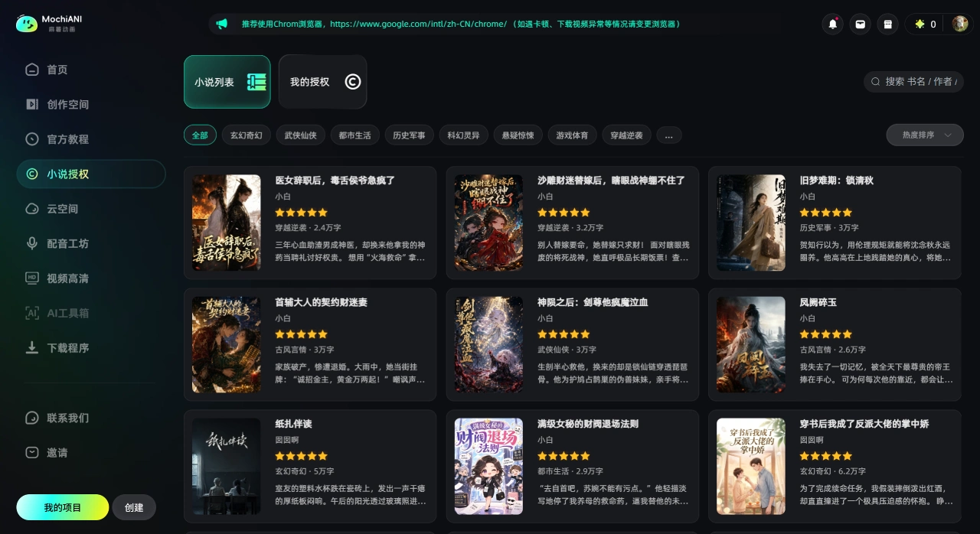Click the 下载程序 download icon
This screenshot has height=534, width=980.
pyautogui.click(x=32, y=347)
